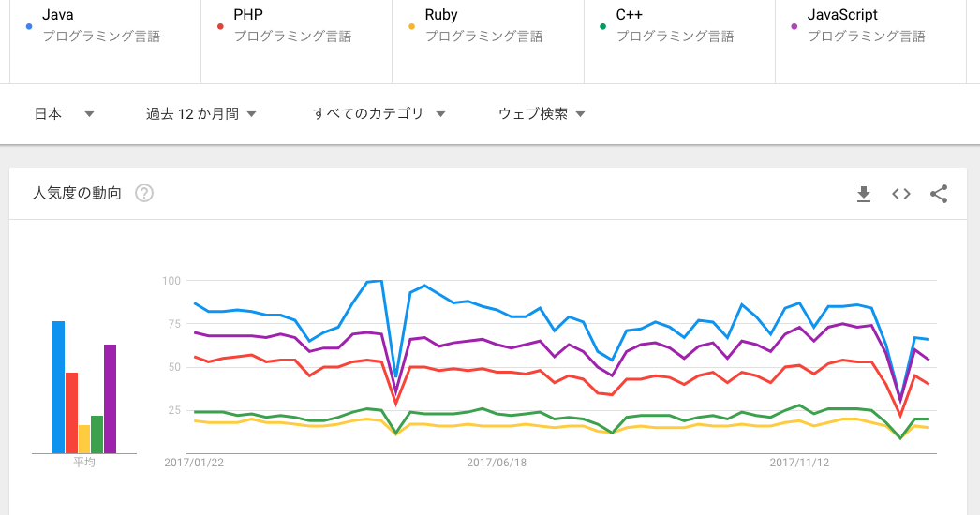Expand the 過去 12 か月間 time range dropdown
The image size is (980, 515).
pyautogui.click(x=200, y=114)
